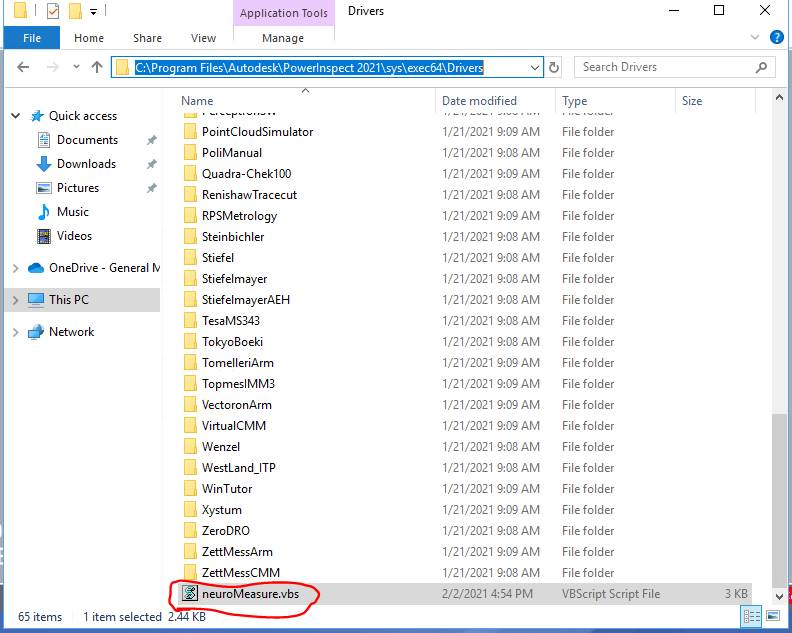The width and height of the screenshot is (792, 633).
Task: Expand the OneDrive tree node
Action: tap(16, 268)
